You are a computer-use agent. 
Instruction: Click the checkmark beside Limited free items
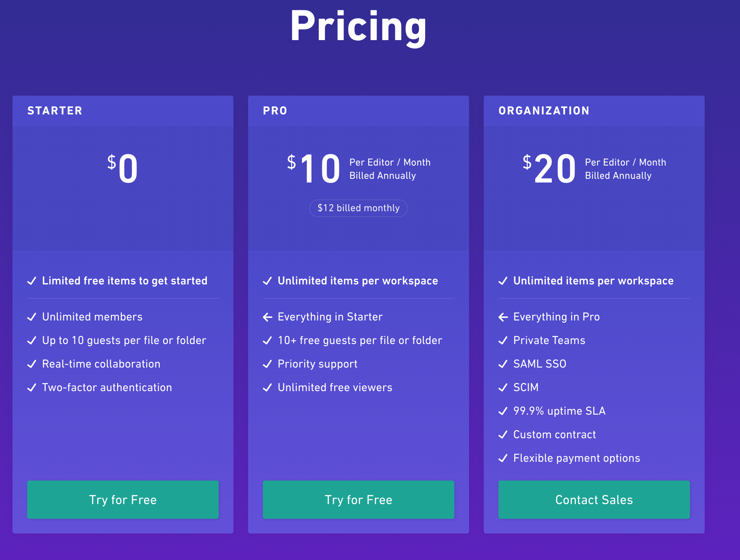32,281
